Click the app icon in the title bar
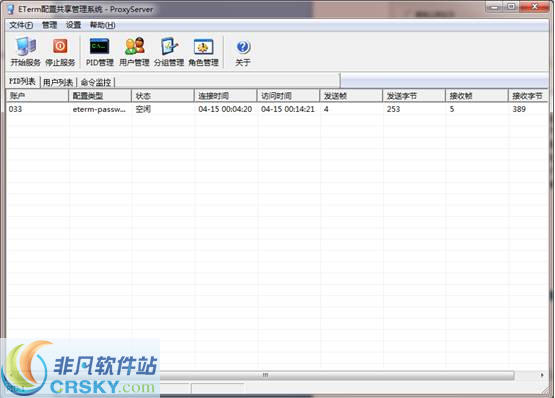This screenshot has width=555, height=398. (10, 9)
